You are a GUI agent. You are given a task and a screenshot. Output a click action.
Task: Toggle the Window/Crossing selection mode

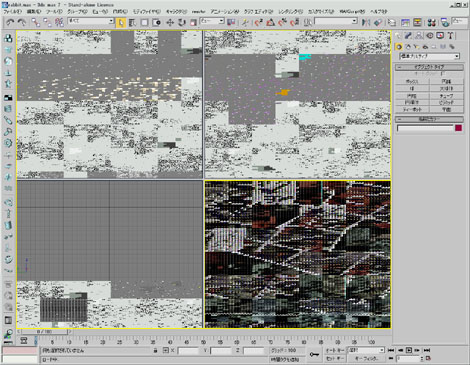(157, 22)
